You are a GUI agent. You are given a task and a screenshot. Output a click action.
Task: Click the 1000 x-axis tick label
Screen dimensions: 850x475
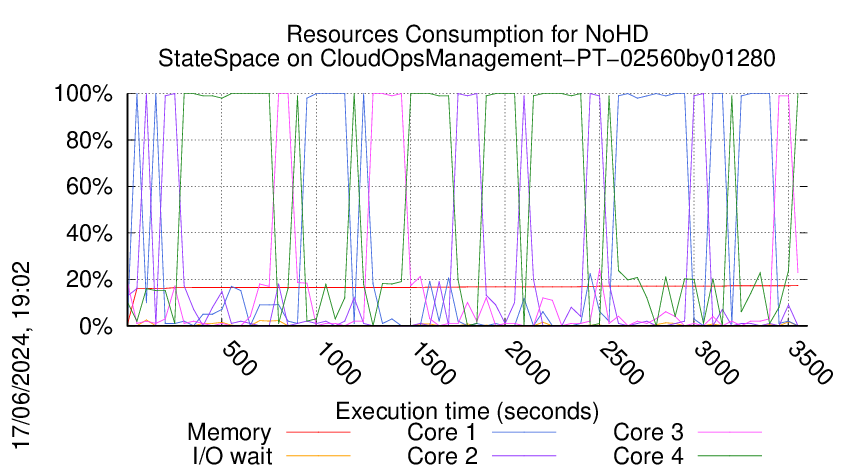[x=337, y=363]
